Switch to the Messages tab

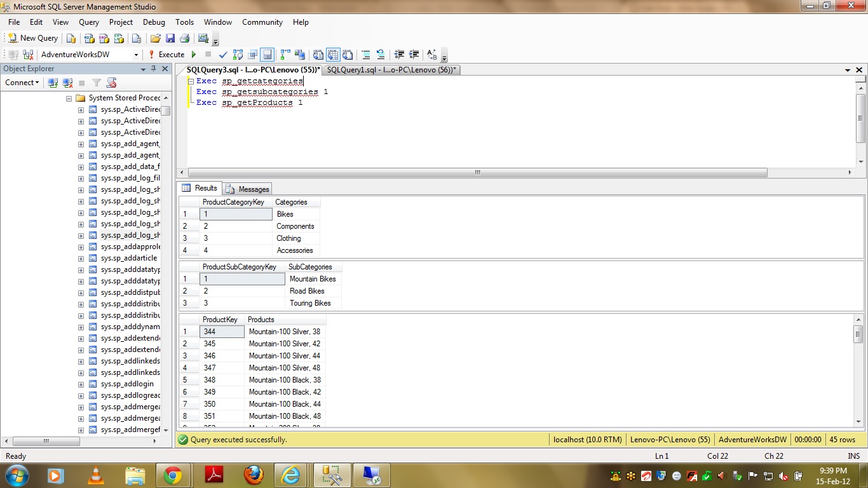coord(248,189)
